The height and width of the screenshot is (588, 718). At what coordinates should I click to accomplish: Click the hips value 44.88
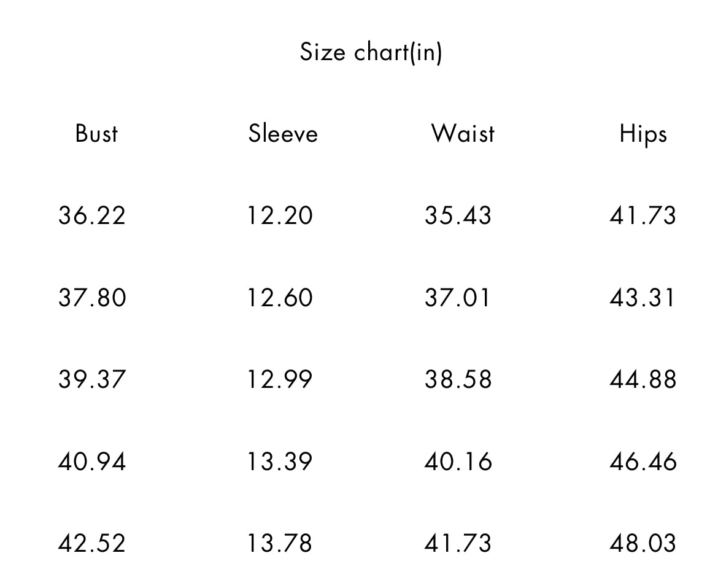[643, 380]
